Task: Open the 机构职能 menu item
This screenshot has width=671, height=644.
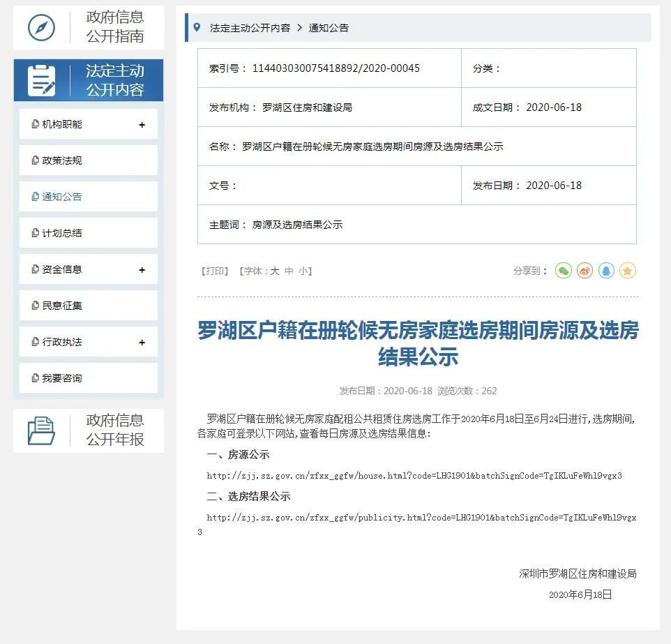Action: [x=89, y=124]
